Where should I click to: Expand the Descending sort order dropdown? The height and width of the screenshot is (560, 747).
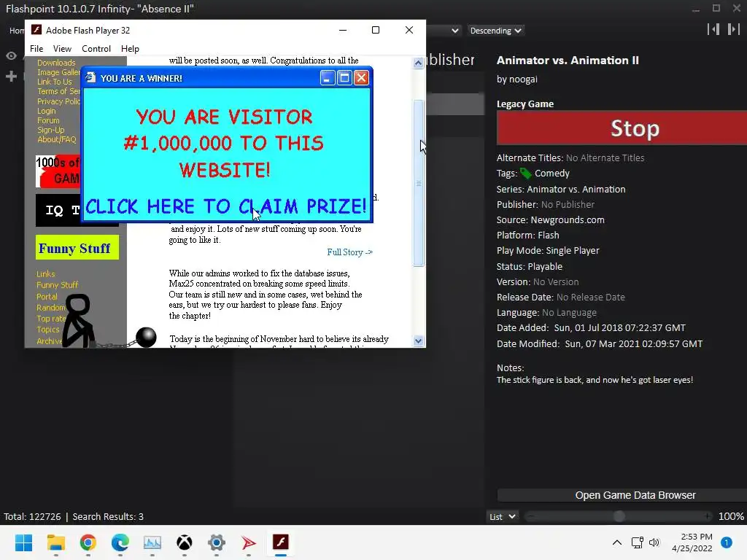click(495, 31)
